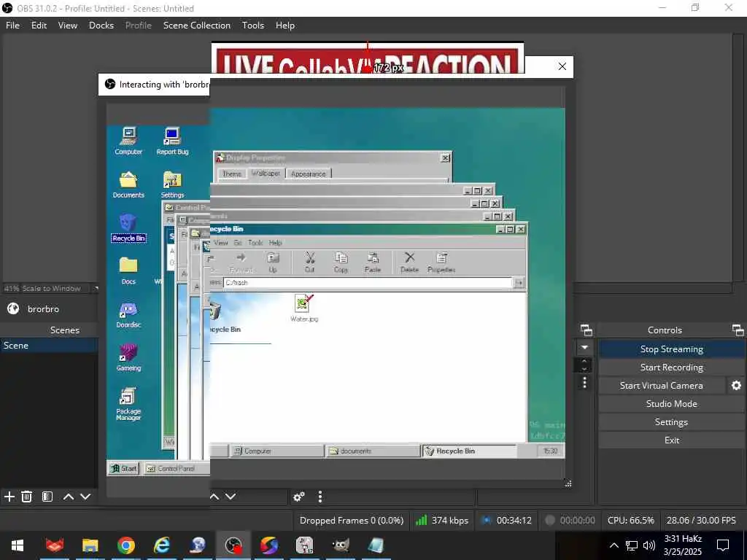The height and width of the screenshot is (560, 747).
Task: Move scene up with Scenes up arrow
Action: [x=68, y=497]
